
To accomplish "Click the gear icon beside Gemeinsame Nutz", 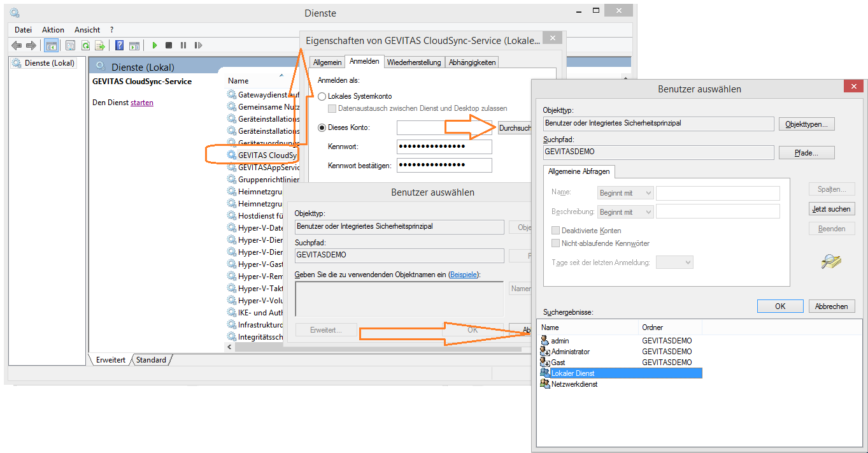I will [232, 106].
